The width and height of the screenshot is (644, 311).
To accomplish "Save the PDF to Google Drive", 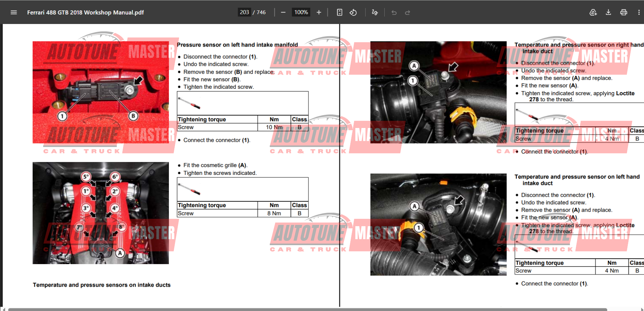I will click(593, 12).
